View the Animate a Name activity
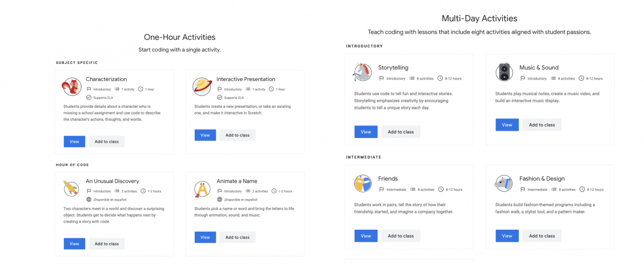644x264 pixels. tap(205, 237)
